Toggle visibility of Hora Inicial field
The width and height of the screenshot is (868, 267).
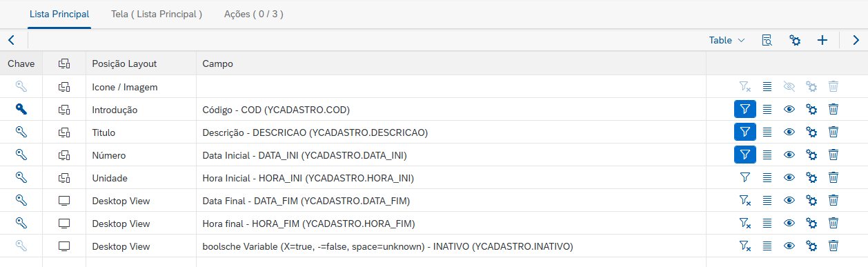pyautogui.click(x=789, y=177)
